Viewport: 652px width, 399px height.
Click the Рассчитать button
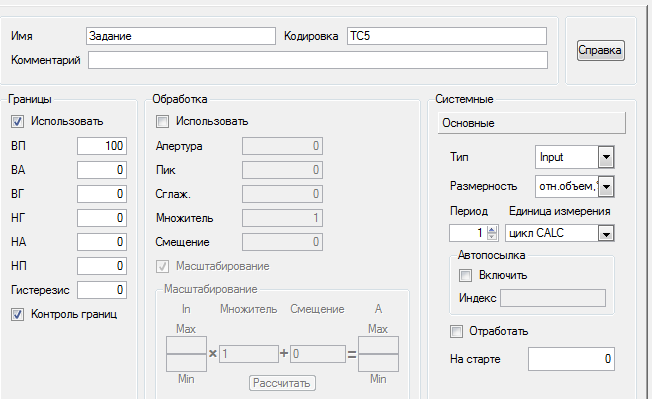(x=282, y=383)
